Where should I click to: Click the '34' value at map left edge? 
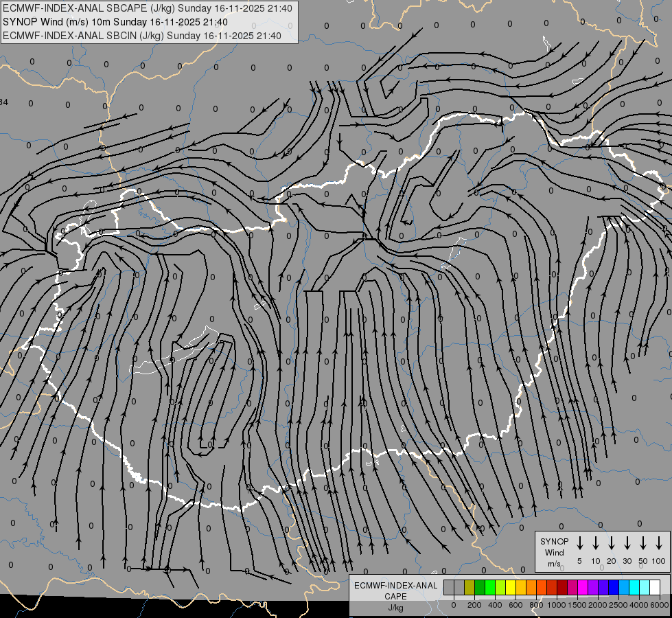pos(4,102)
